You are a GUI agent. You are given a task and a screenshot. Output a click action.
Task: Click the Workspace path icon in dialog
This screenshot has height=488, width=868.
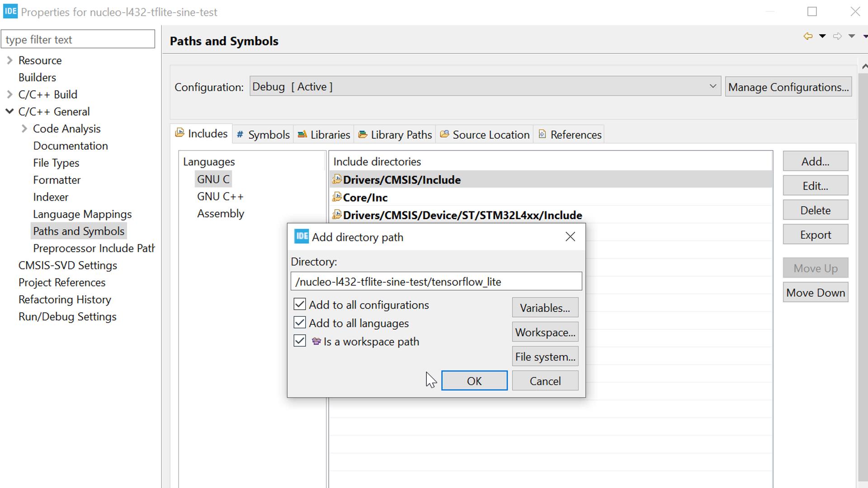[x=316, y=341]
